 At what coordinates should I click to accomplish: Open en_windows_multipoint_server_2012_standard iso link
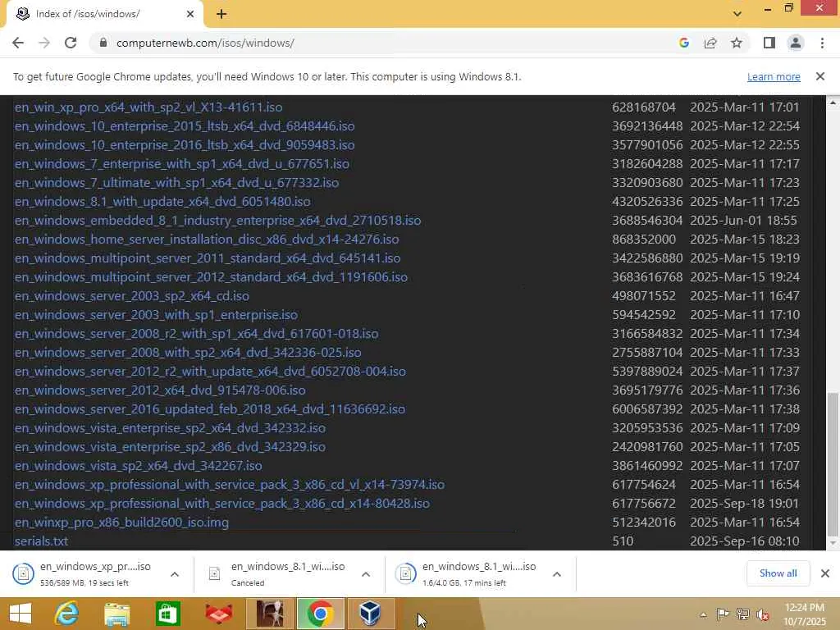click(x=211, y=277)
